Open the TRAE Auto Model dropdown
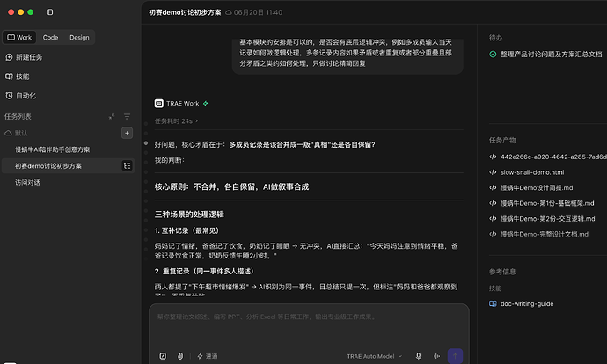 click(375, 356)
